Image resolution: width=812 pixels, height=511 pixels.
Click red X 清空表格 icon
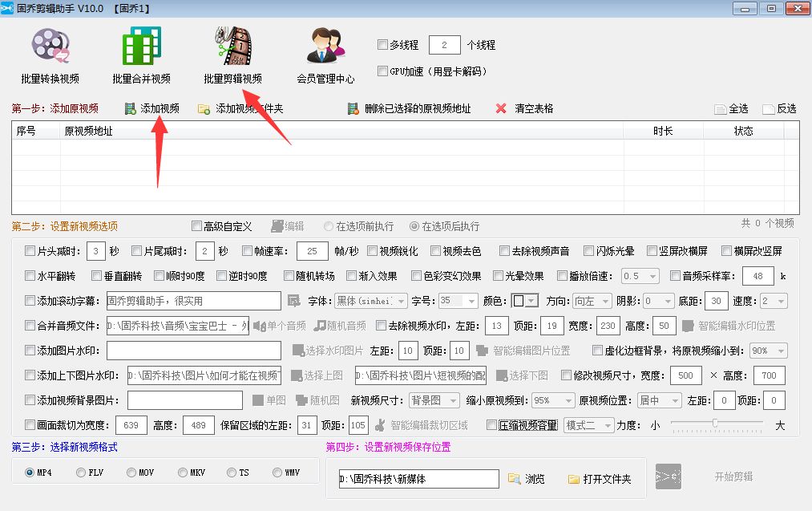[x=501, y=108]
